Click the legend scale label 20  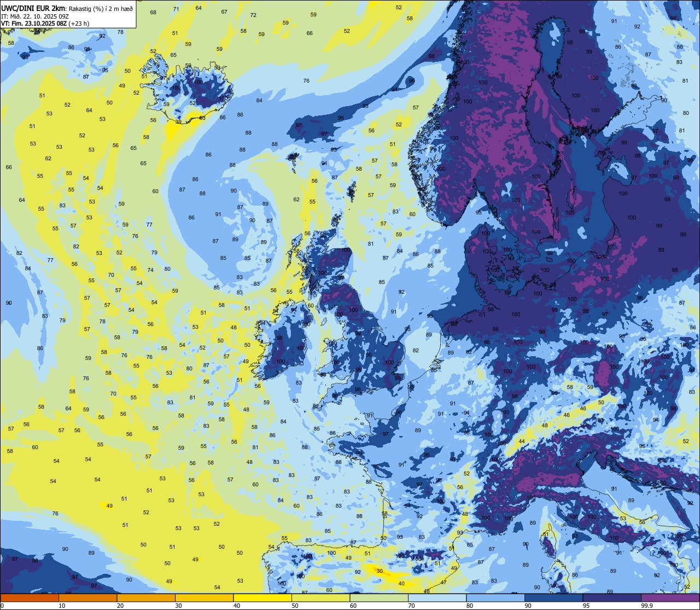(x=120, y=606)
